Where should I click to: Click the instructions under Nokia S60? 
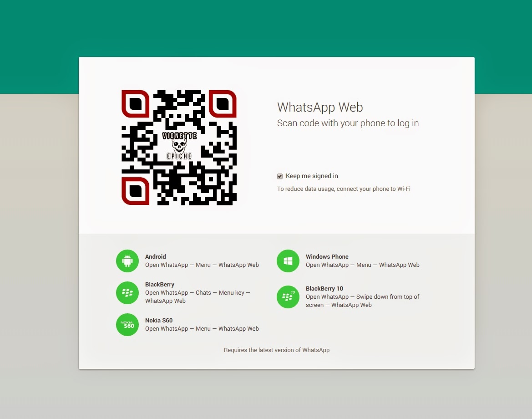tap(202, 329)
